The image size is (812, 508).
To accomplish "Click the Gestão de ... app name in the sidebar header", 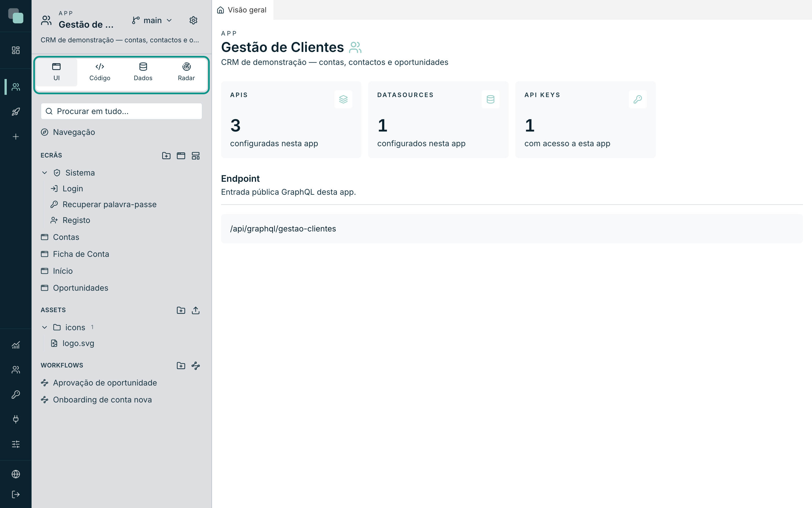I will 86,25.
